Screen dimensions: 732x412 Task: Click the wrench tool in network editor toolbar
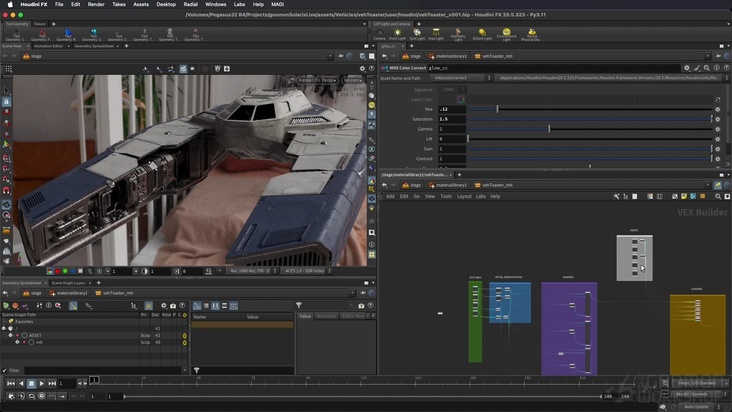(x=616, y=196)
